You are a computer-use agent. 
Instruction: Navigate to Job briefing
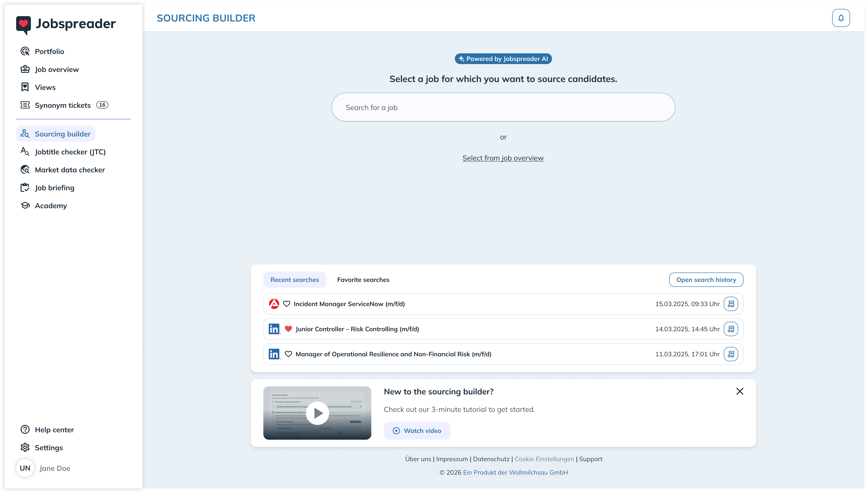tap(55, 188)
